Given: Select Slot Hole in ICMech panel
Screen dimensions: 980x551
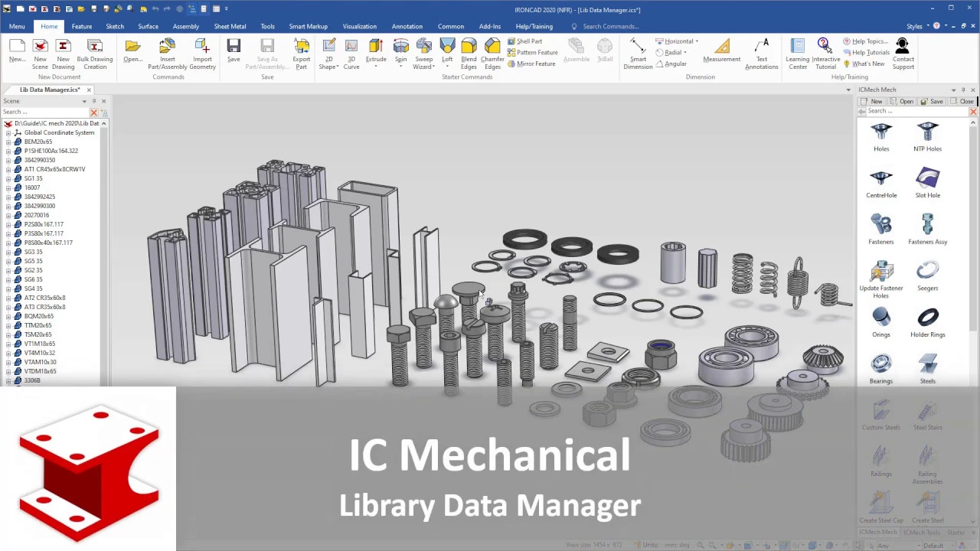Looking at the screenshot, I should (927, 184).
